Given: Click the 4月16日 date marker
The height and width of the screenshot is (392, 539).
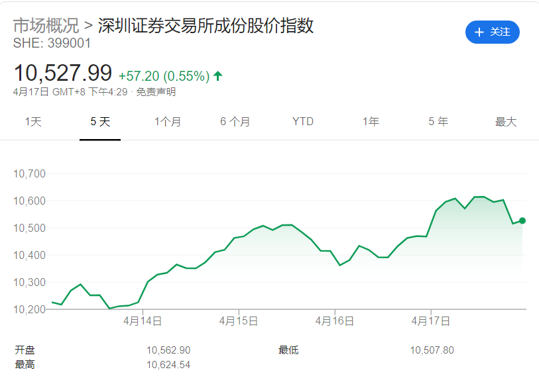Looking at the screenshot, I should pos(334,321).
